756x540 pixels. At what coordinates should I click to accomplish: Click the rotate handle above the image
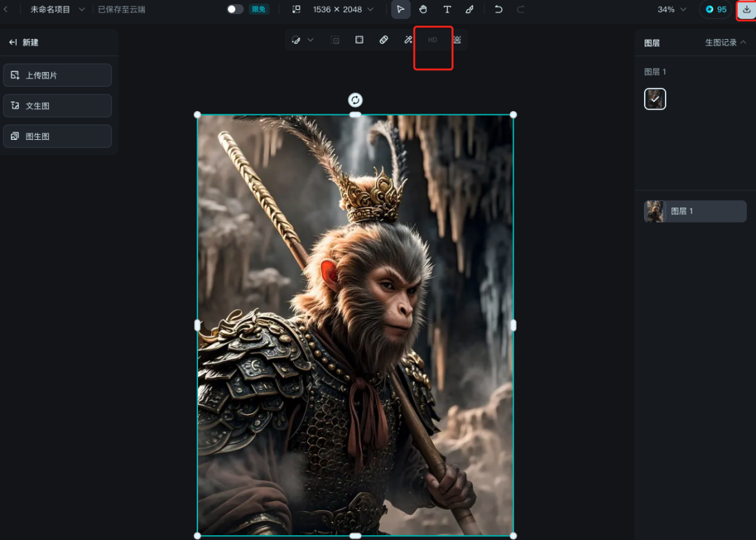pyautogui.click(x=356, y=100)
